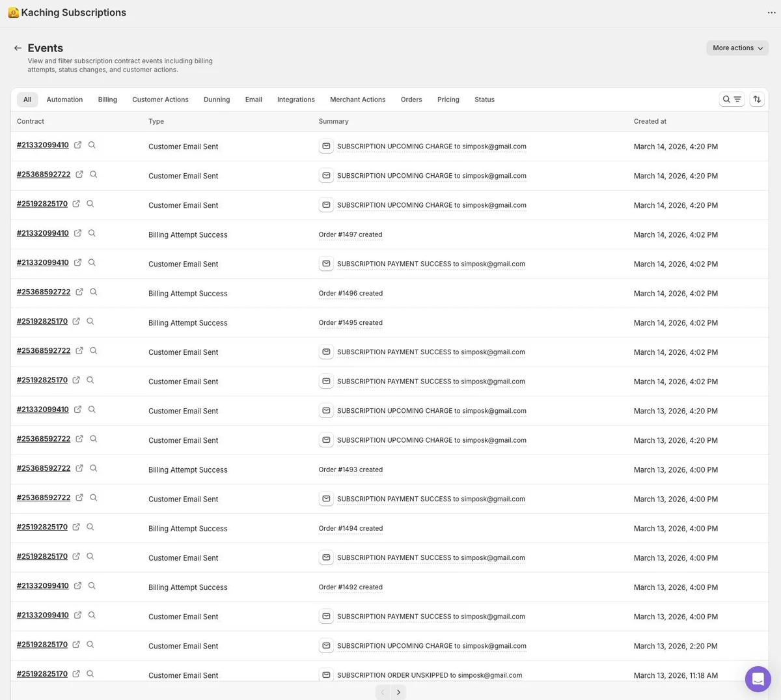The width and height of the screenshot is (781, 700).
Task: Show the Dunning tab
Action: point(217,100)
